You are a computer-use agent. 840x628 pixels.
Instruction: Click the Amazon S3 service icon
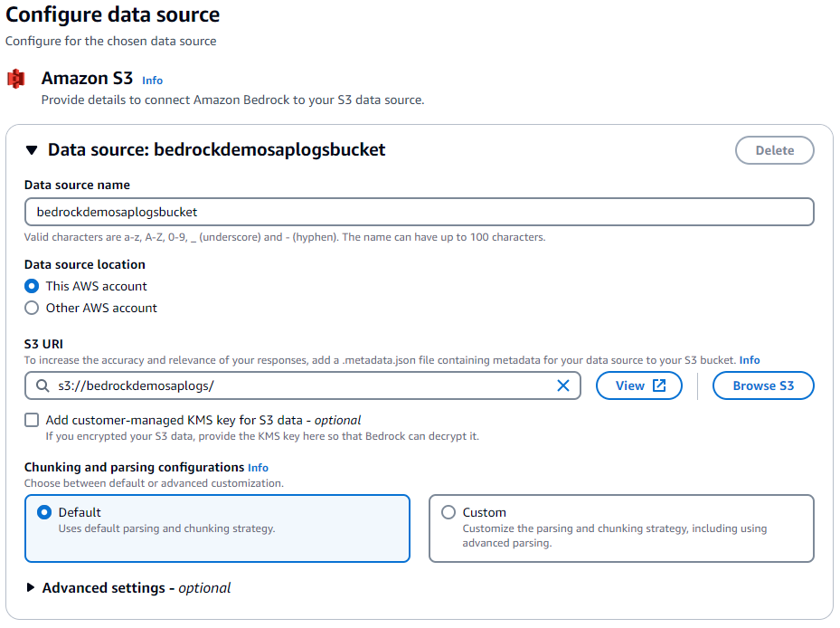pos(15,79)
